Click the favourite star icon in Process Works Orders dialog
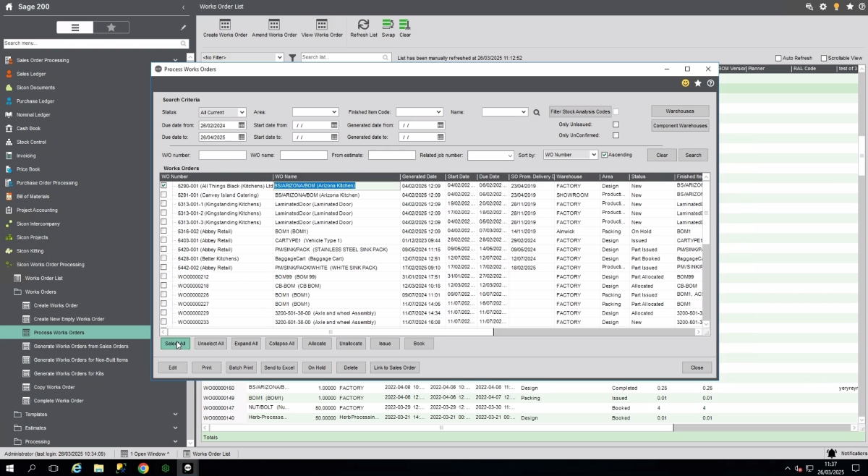Image resolution: width=868 pixels, height=476 pixels. pos(698,83)
